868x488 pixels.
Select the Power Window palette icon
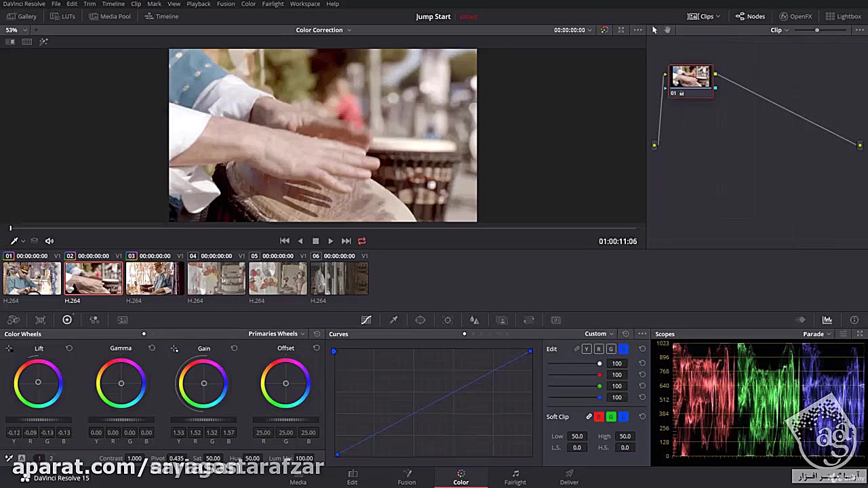click(420, 320)
